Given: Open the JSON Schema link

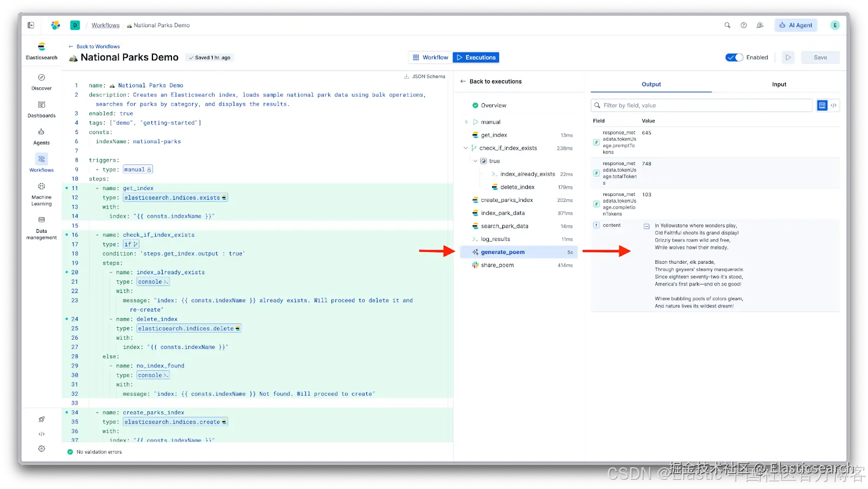Looking at the screenshot, I should (x=425, y=77).
